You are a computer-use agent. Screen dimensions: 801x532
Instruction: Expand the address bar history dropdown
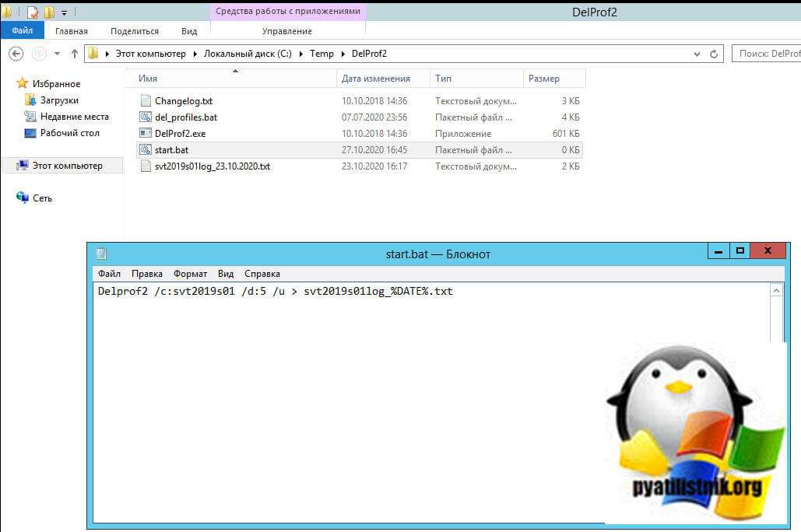(x=697, y=54)
